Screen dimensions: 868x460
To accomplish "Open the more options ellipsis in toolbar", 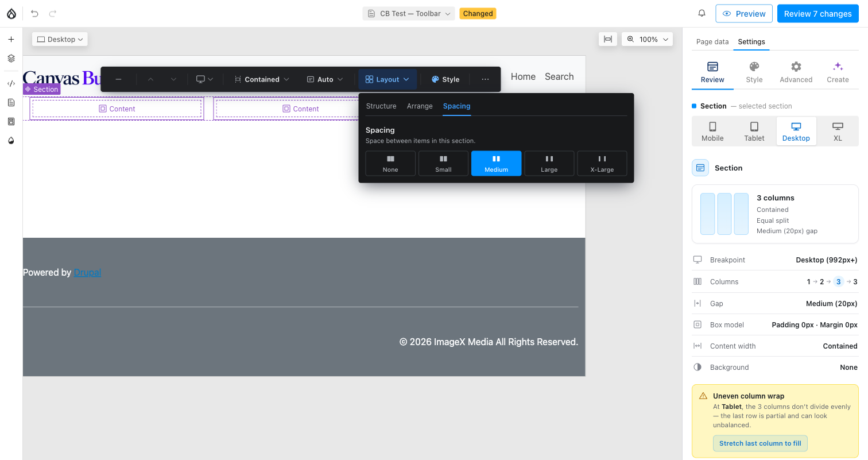I will pyautogui.click(x=485, y=79).
